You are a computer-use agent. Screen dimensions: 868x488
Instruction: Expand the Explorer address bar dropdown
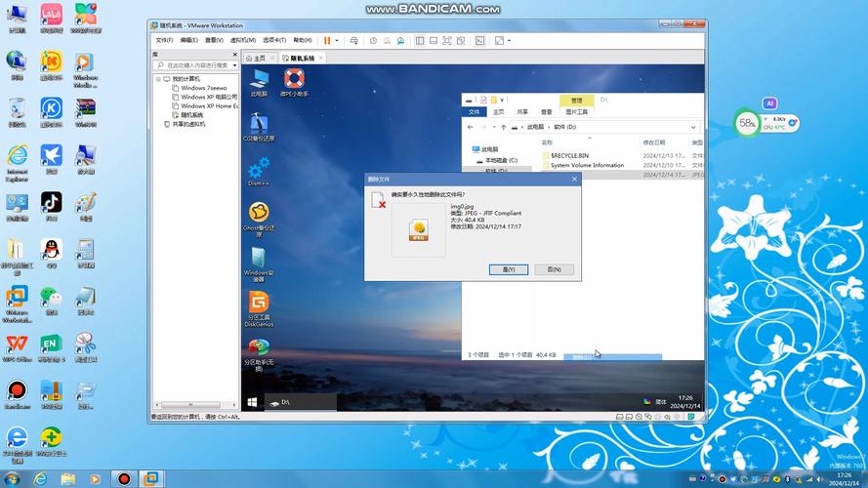click(x=693, y=127)
